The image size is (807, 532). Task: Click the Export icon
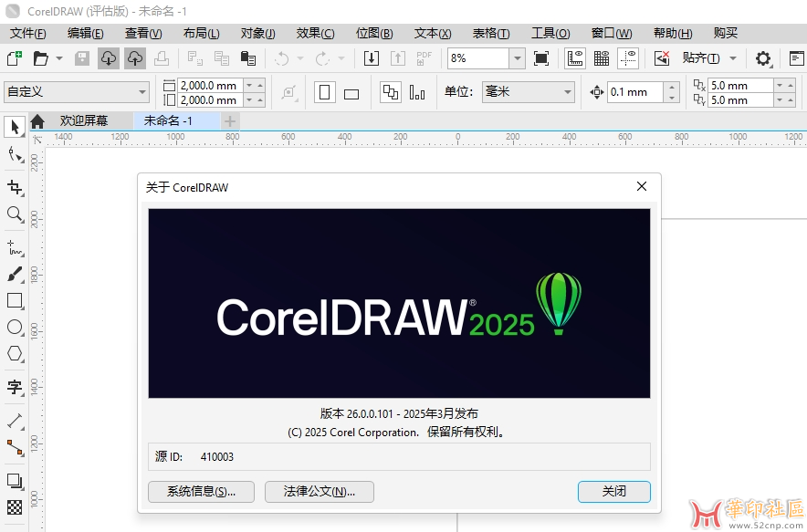[398, 58]
